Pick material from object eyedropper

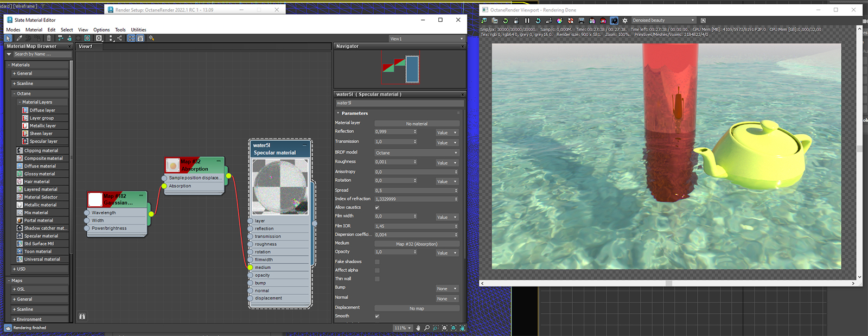click(x=20, y=38)
